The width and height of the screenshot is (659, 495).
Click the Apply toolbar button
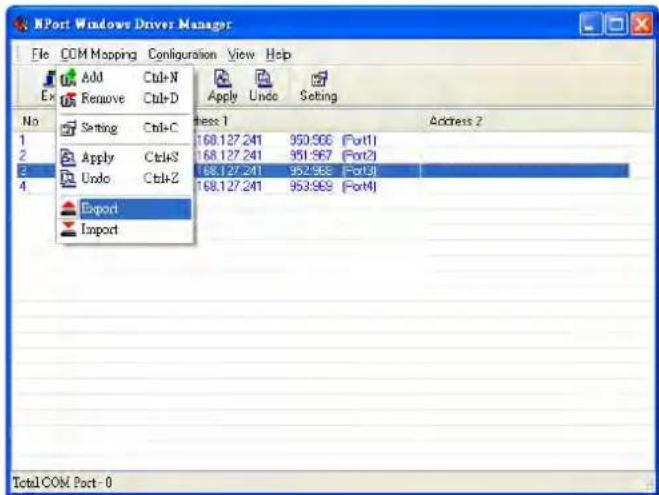click(222, 86)
